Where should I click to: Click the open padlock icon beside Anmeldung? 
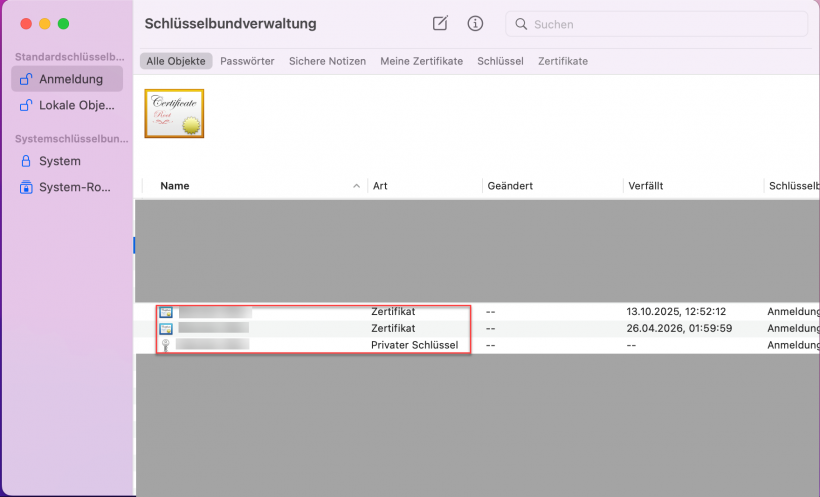[x=26, y=79]
